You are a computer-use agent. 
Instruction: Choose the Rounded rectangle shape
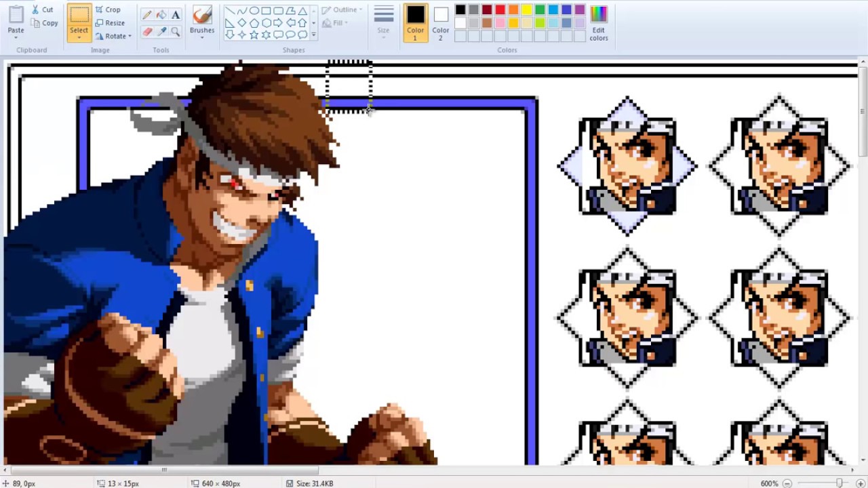pos(279,11)
